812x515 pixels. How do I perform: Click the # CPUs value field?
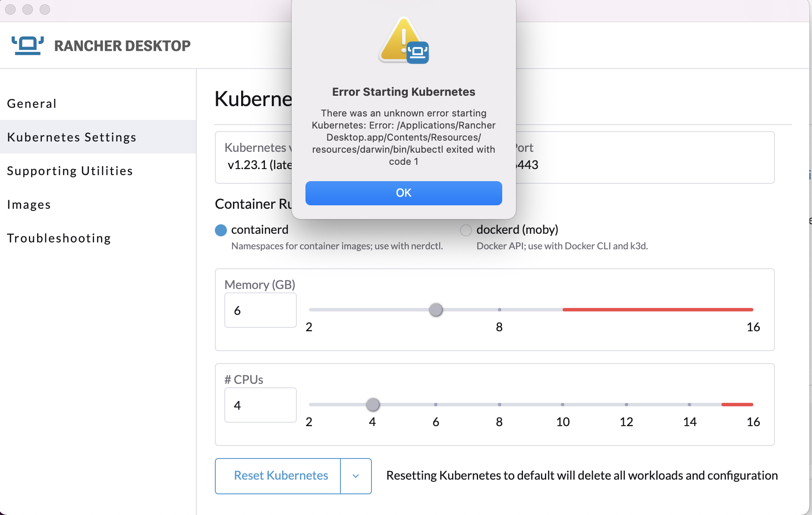coord(260,405)
